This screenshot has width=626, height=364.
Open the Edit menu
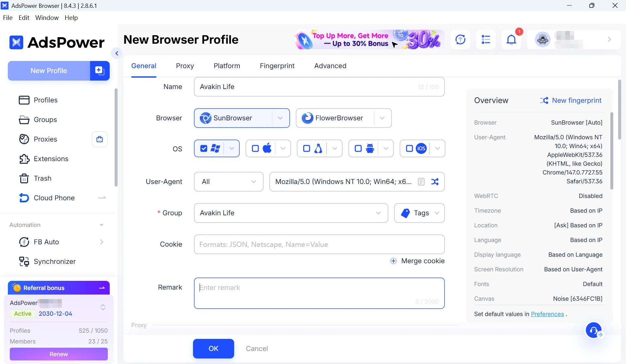(24, 18)
